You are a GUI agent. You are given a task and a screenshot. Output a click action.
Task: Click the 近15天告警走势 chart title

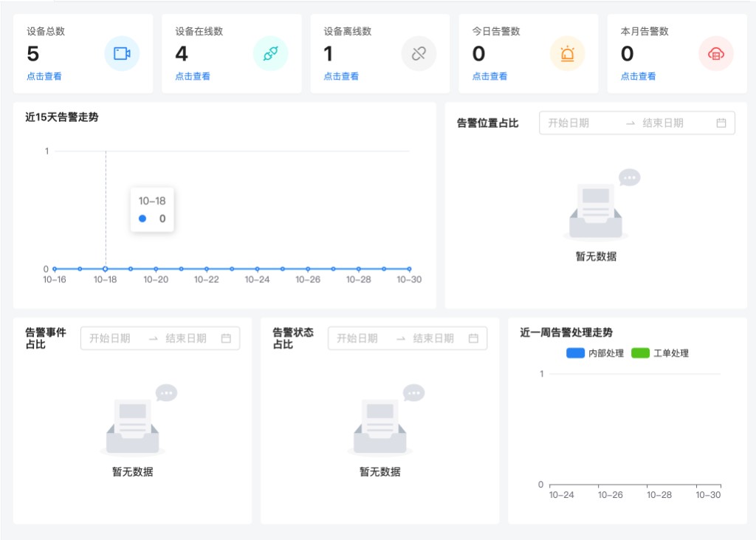[62, 117]
